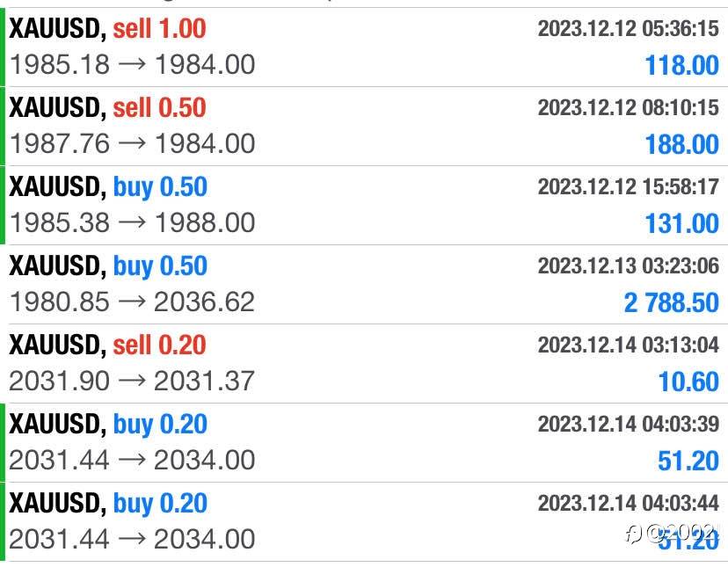Select the 10.60 profit value
The width and height of the screenshot is (728, 567).
click(688, 382)
